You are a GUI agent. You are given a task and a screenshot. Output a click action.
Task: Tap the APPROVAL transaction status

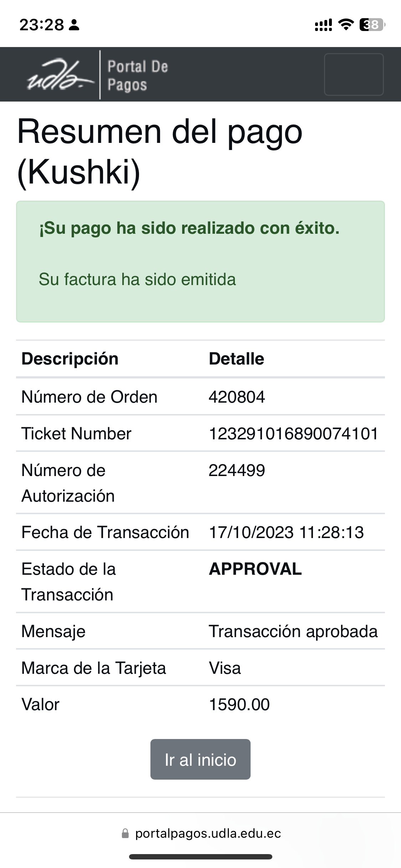(255, 569)
